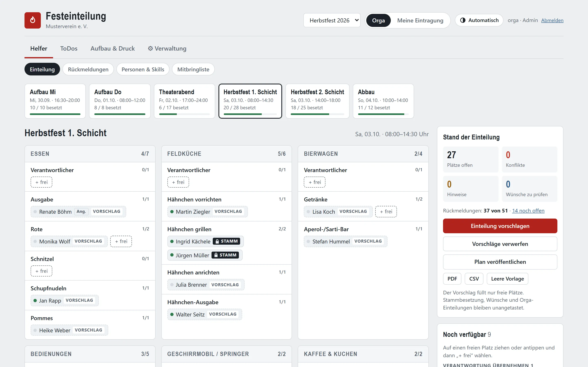Toggle the Automatisch theme button
Image resolution: width=588 pixels, height=367 pixels.
click(x=479, y=20)
